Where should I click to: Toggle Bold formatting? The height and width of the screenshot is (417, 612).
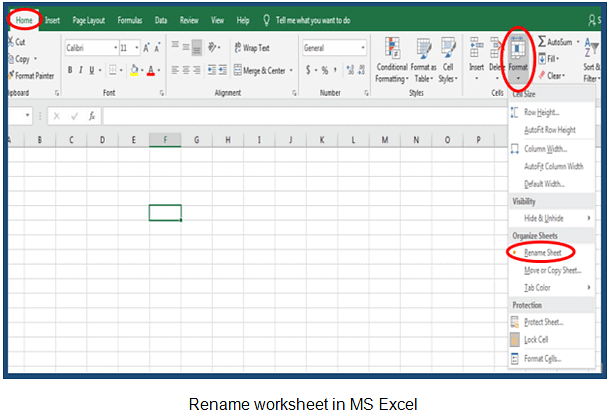[70, 70]
